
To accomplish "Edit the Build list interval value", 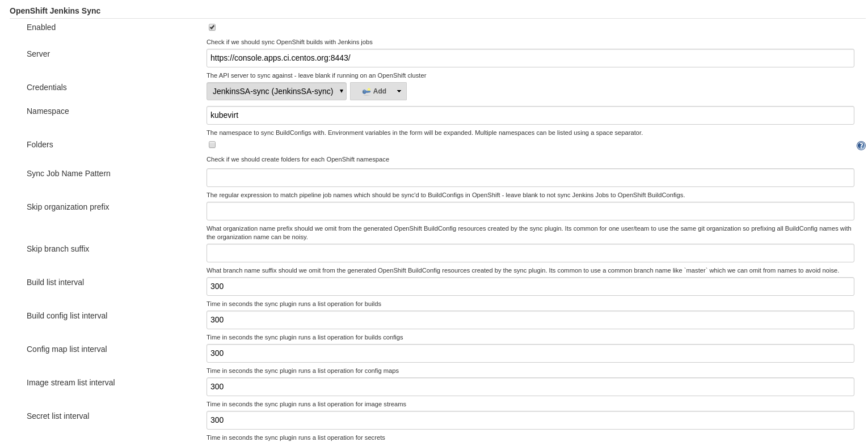I will pos(530,286).
